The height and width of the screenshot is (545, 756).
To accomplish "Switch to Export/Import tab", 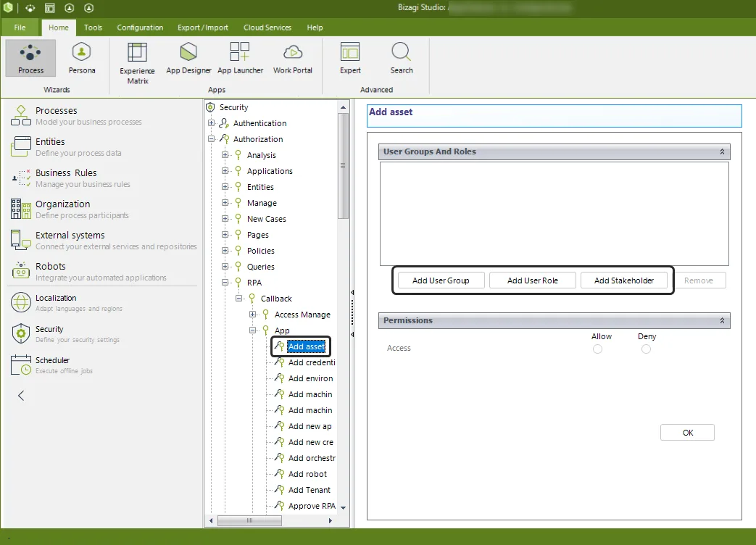I will tap(202, 28).
